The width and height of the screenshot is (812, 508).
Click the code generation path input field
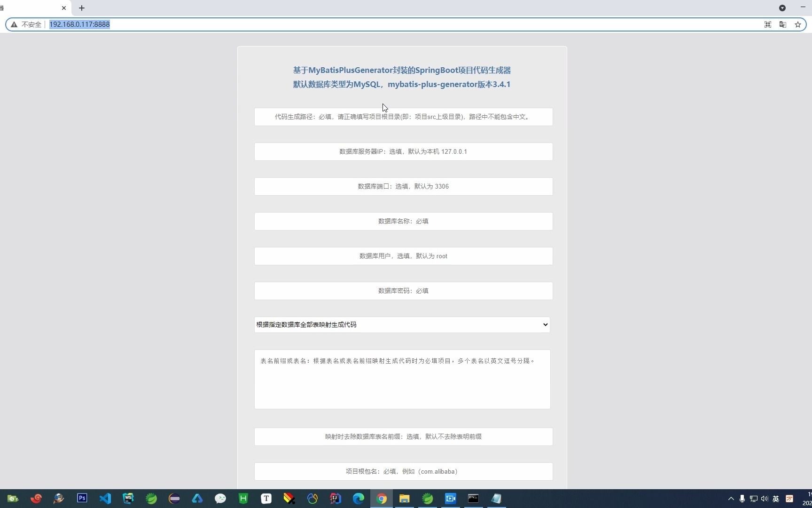tap(403, 117)
